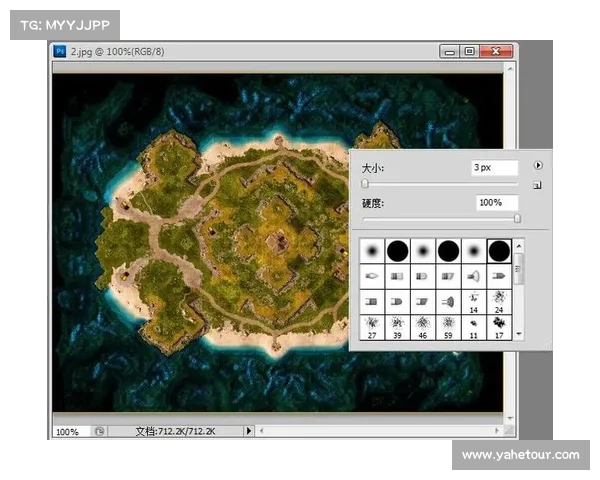The image size is (600, 480).
Task: Select the spatter brush preset labeled 27
Action: point(372,327)
